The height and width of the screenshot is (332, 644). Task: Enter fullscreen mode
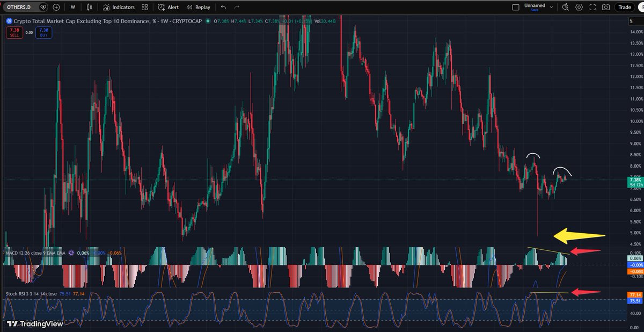tap(592, 7)
